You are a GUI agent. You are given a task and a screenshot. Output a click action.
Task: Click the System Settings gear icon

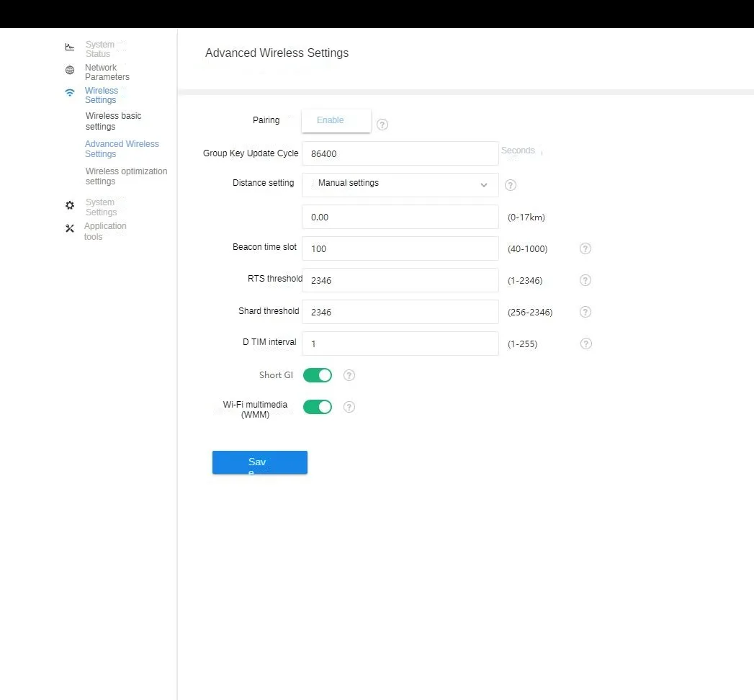click(70, 205)
